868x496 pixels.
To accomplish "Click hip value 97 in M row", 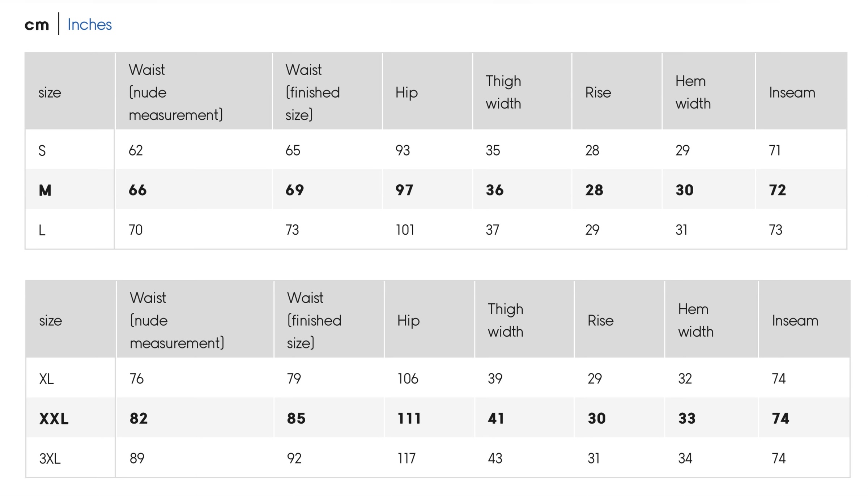I will coord(404,190).
